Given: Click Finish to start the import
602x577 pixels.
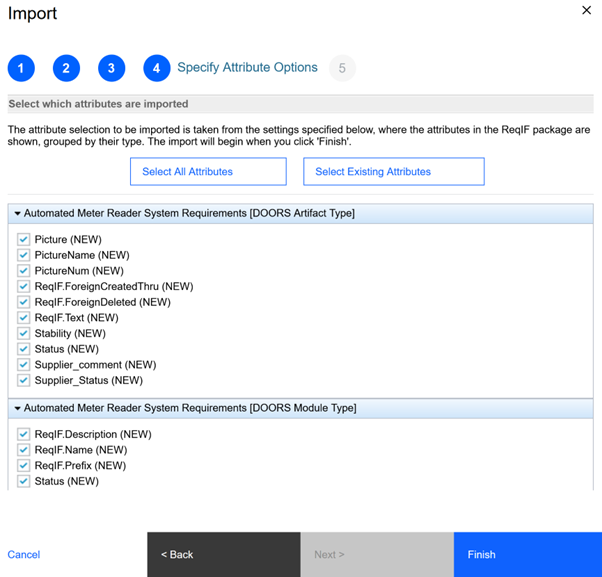Looking at the screenshot, I should pyautogui.click(x=527, y=554).
